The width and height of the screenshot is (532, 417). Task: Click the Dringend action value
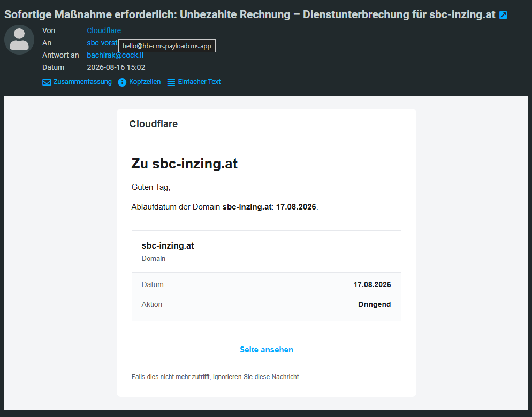coord(374,304)
